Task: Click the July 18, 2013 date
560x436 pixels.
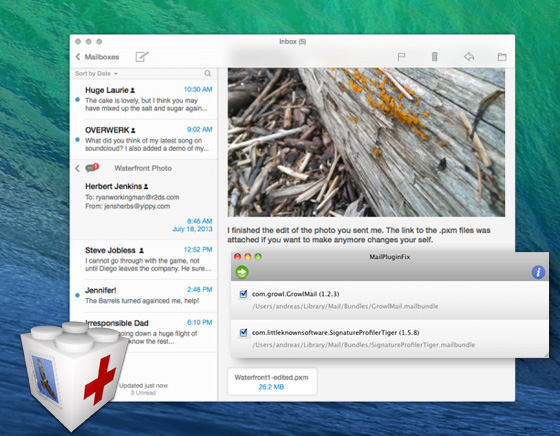Action: click(192, 229)
